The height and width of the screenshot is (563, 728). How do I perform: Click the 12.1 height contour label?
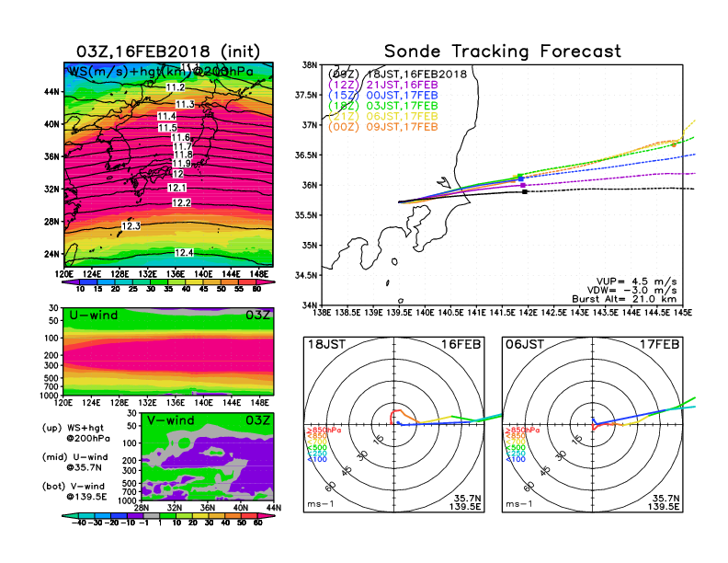pyautogui.click(x=176, y=188)
